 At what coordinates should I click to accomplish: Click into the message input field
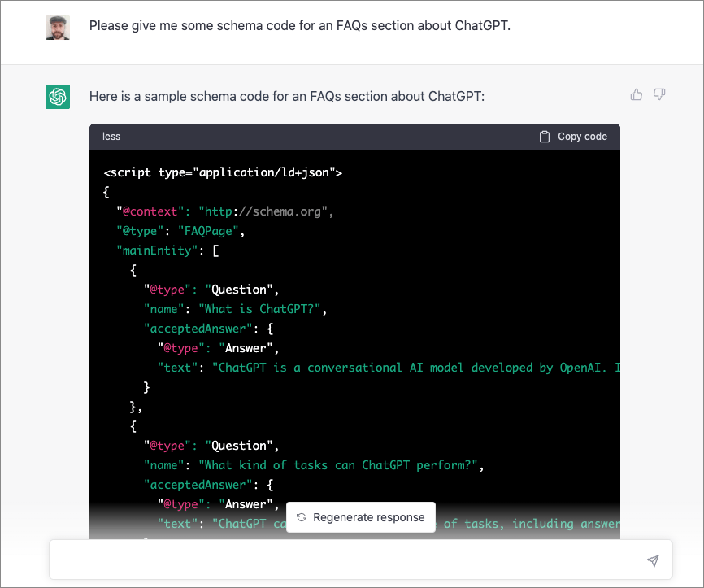click(361, 560)
